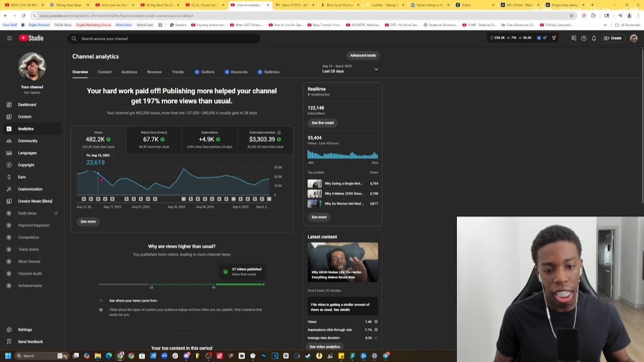
Task: Click the Realtime 48-hour views bar chart
Action: click(343, 154)
